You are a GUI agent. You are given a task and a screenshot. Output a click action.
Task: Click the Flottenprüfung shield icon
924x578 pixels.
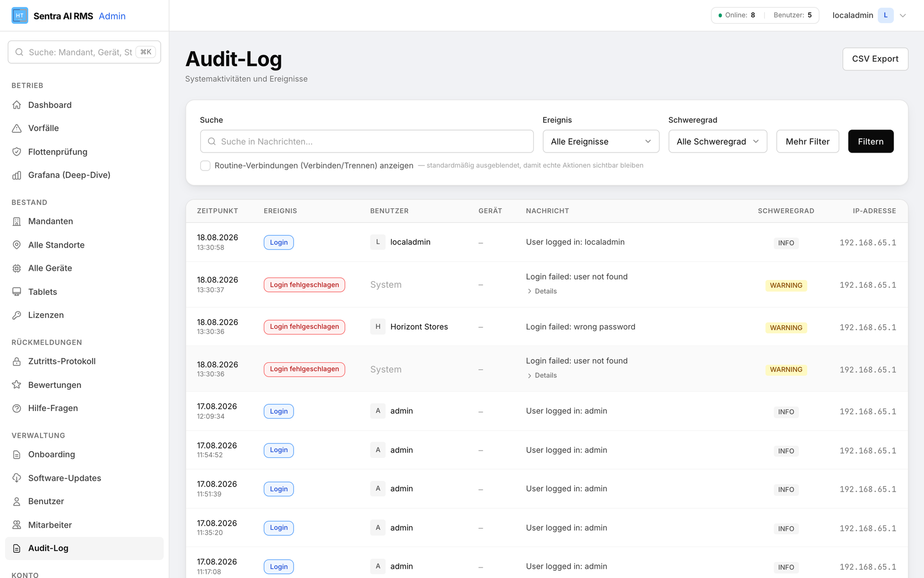[x=17, y=152]
